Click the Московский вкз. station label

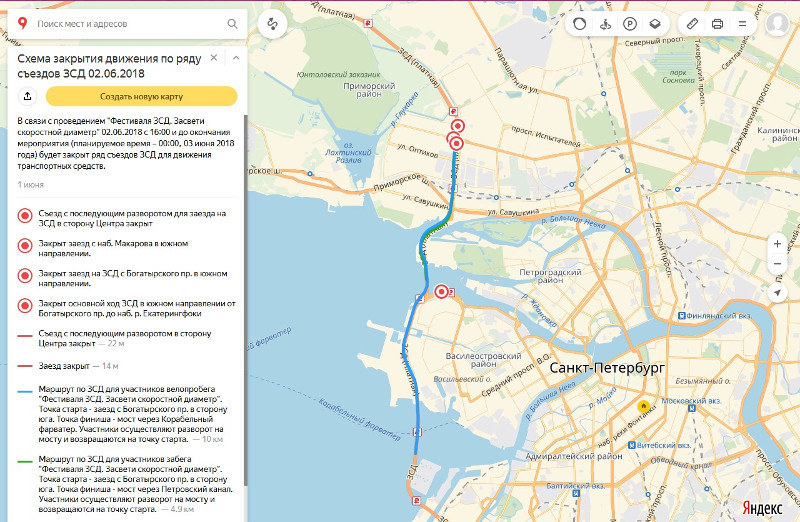pyautogui.click(x=691, y=401)
